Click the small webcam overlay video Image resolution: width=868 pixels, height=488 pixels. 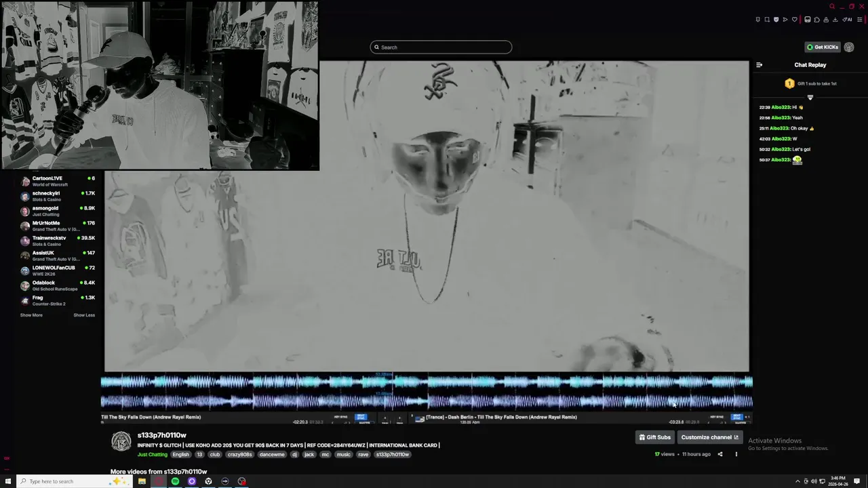pos(160,85)
